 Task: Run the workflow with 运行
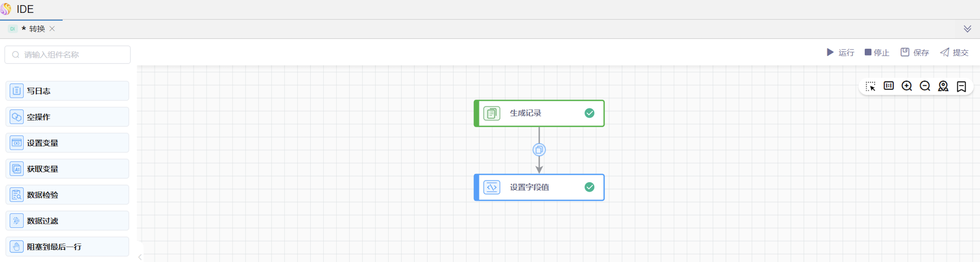(840, 53)
